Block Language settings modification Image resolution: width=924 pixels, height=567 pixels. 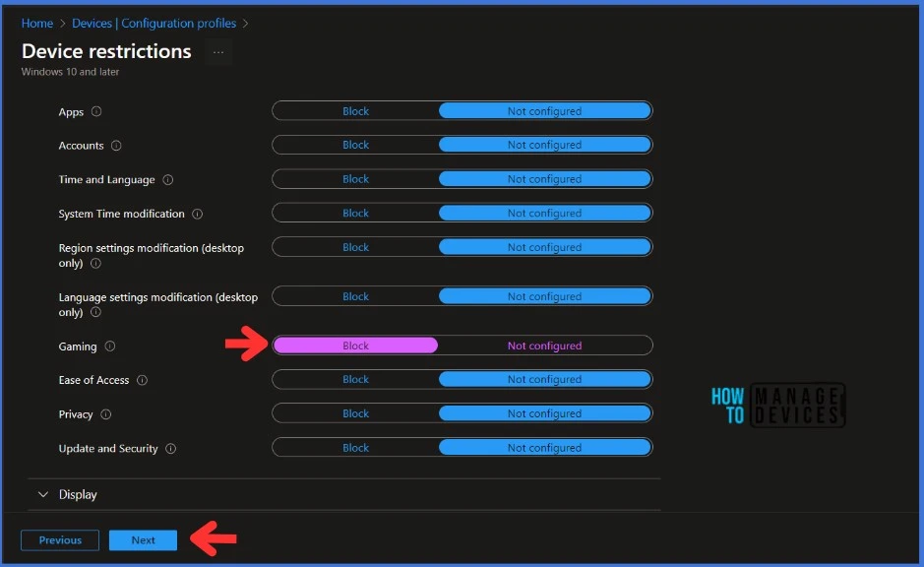[355, 296]
